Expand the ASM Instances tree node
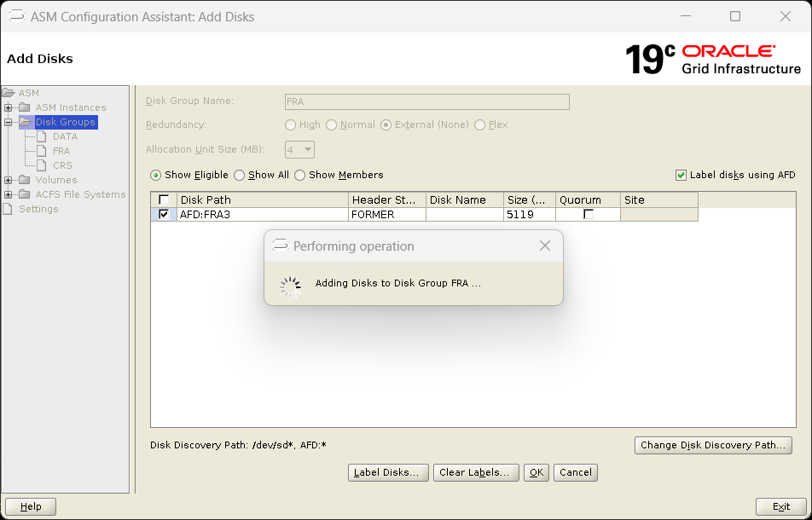Screen dimensions: 812x520 (9, 107)
